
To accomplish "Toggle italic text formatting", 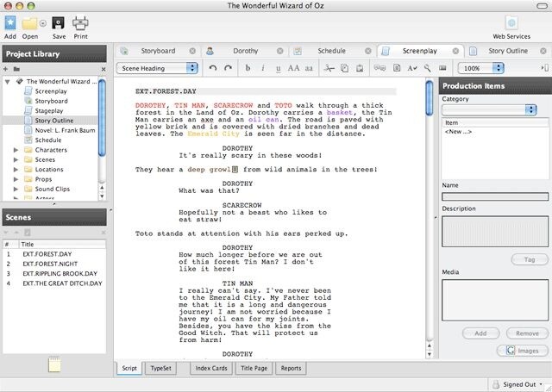I will pyautogui.click(x=263, y=67).
